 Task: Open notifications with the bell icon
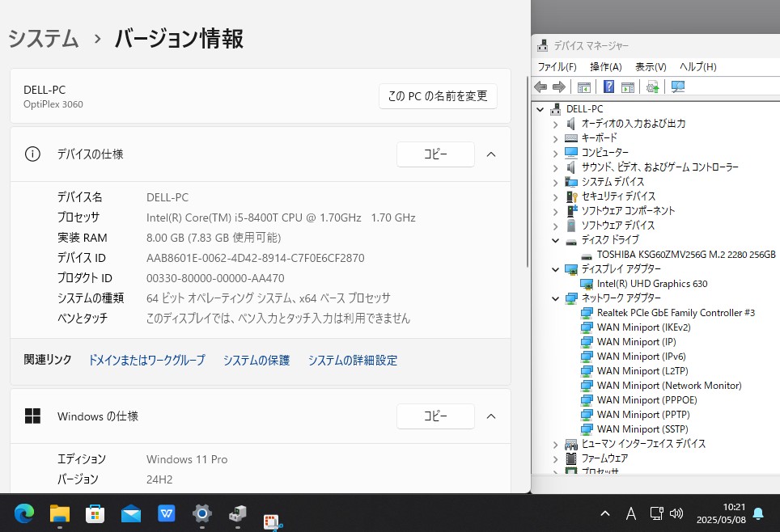click(759, 513)
